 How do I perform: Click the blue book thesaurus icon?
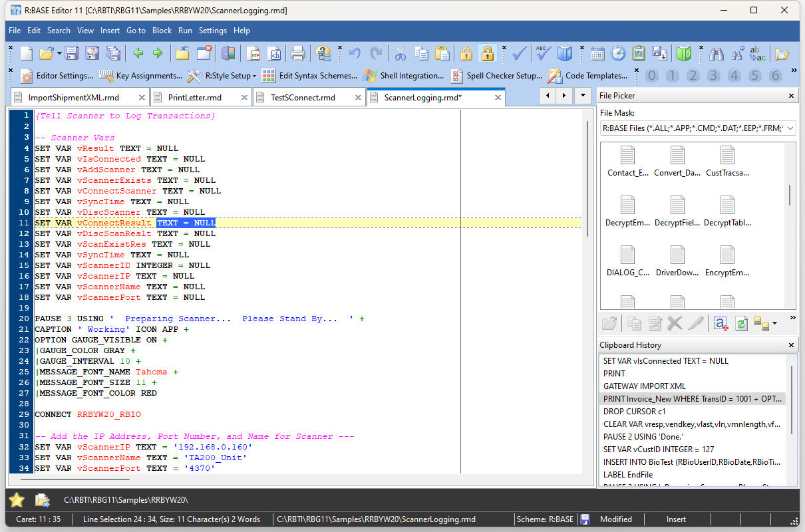pyautogui.click(x=564, y=53)
